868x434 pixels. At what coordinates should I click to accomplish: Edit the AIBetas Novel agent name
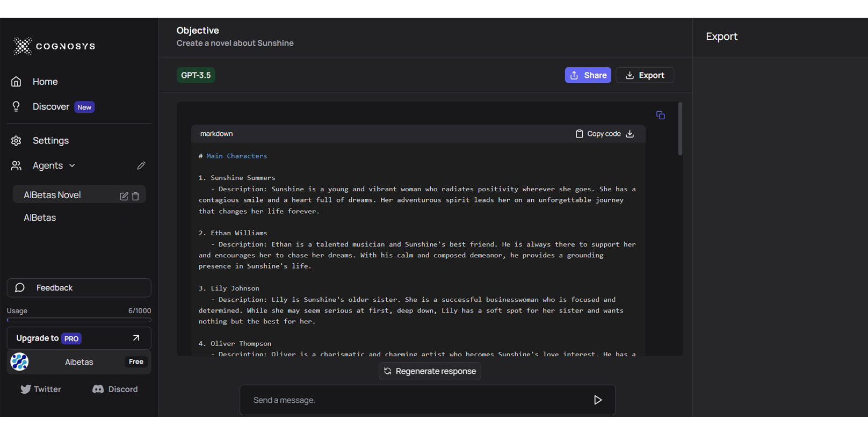pyautogui.click(x=124, y=196)
